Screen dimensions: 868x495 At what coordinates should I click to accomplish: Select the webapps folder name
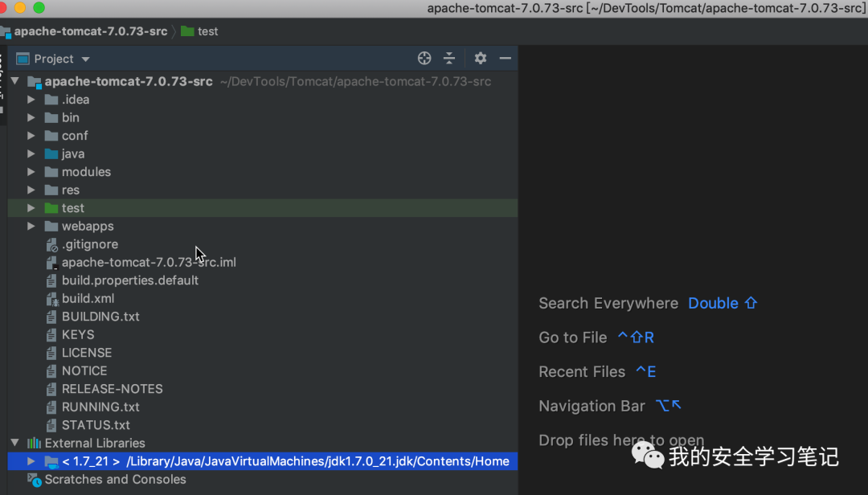pyautogui.click(x=88, y=226)
